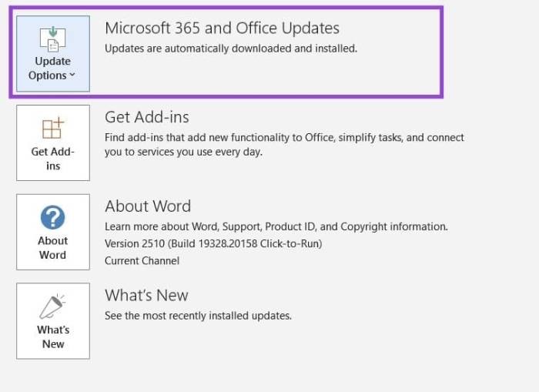The image size is (539, 392).
Task: Select the large Get Add-ins heading
Action: pos(146,117)
